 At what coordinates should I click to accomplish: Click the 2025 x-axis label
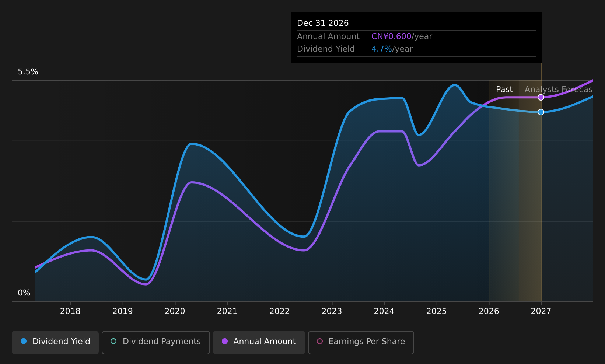pyautogui.click(x=437, y=311)
